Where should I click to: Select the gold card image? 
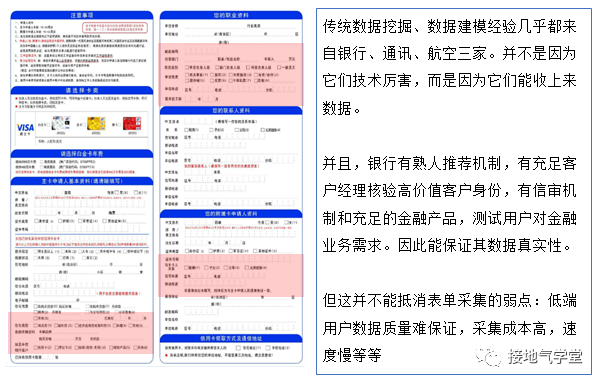96,123
